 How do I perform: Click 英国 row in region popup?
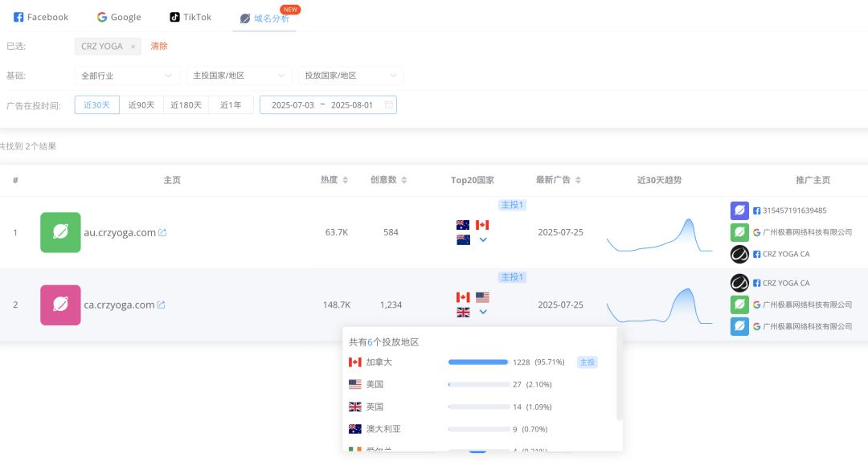479,407
